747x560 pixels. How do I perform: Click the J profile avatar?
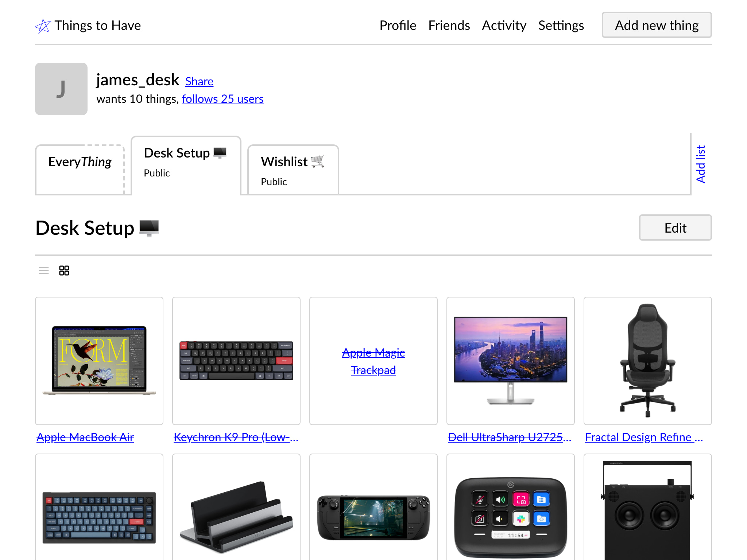pos(61,89)
